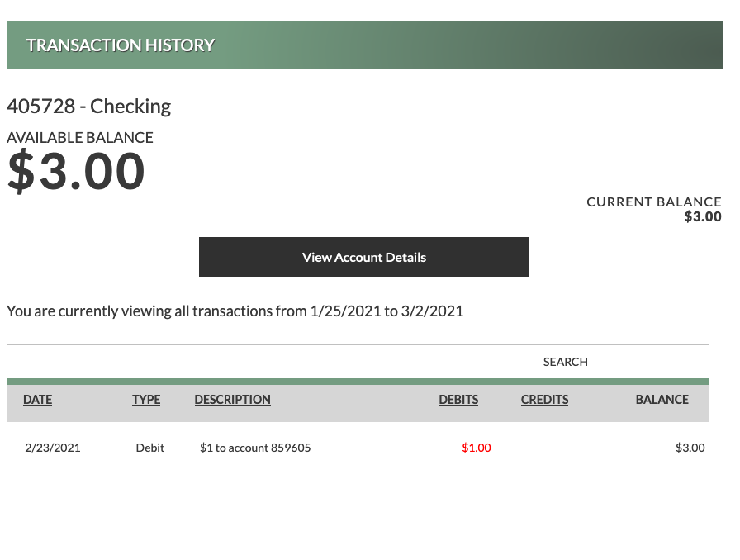Image resolution: width=740 pixels, height=560 pixels.
Task: Sort by DEBITS column header
Action: coord(458,400)
